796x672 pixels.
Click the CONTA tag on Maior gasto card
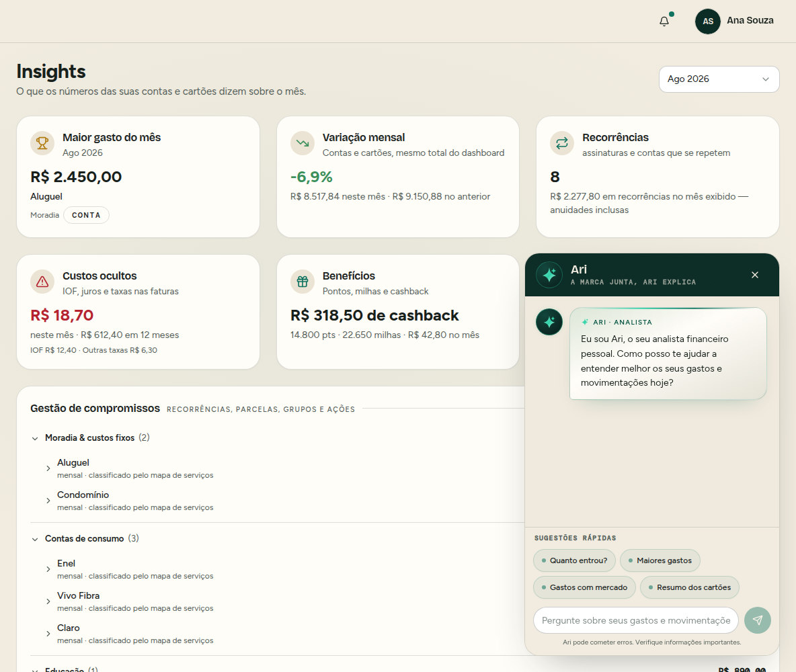86,215
